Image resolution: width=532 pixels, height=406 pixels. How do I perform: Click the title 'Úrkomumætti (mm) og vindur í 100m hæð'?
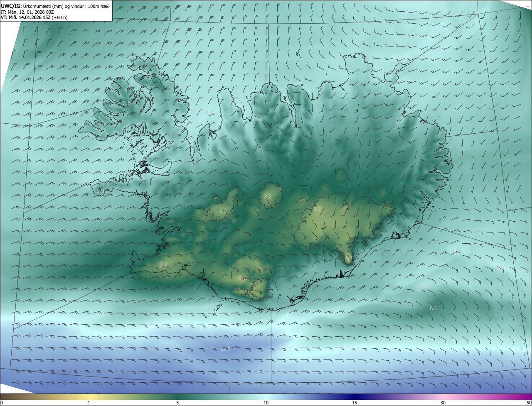coord(66,6)
